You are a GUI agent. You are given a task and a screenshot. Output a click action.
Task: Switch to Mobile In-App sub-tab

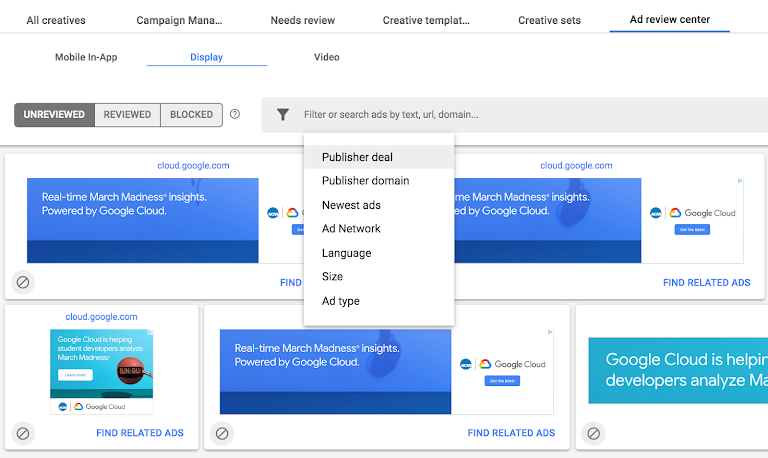point(86,57)
